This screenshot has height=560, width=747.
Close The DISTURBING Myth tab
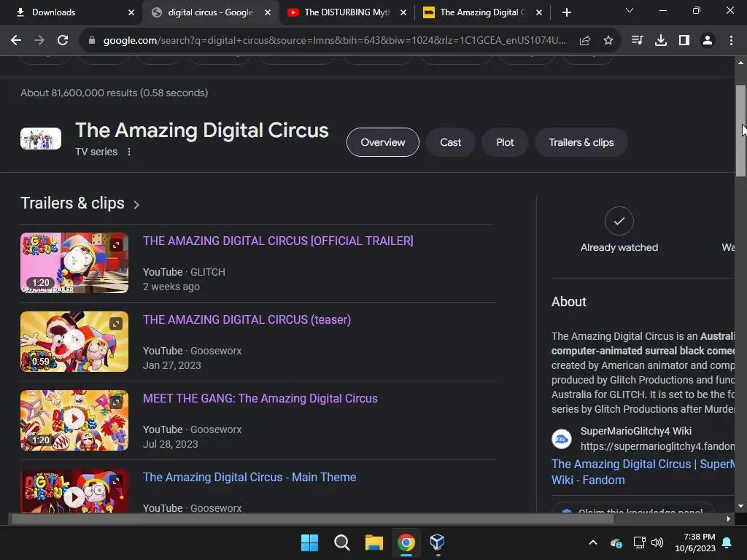coord(403,12)
